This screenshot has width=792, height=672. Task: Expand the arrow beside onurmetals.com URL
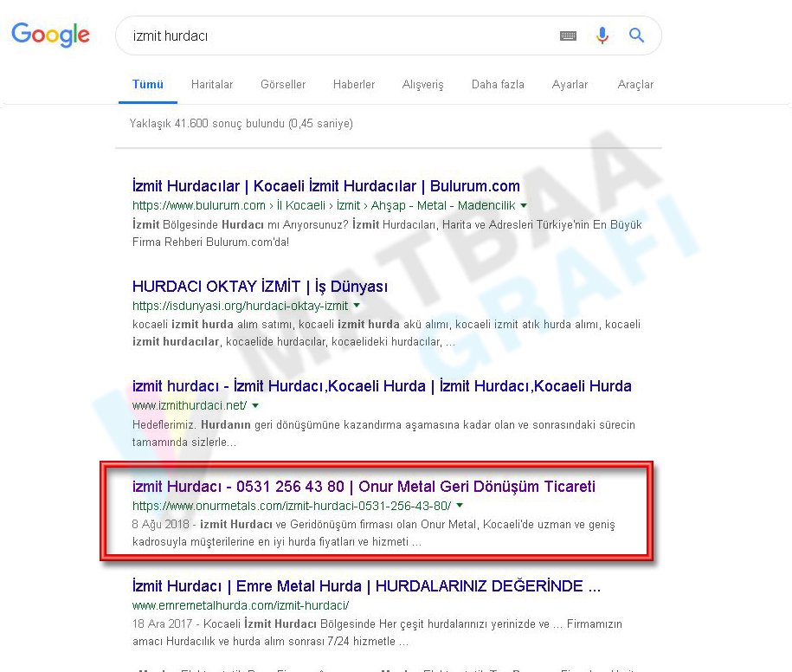tap(460, 505)
